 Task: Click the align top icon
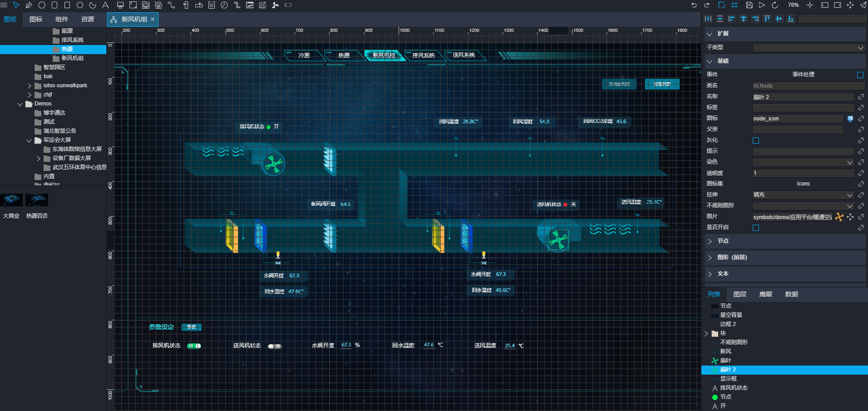click(767, 19)
